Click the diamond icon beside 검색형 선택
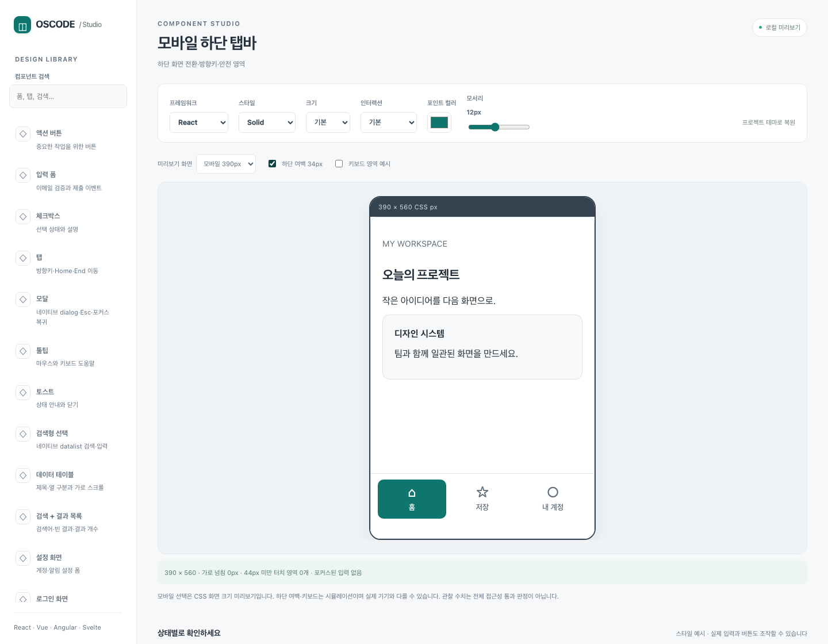Image resolution: width=828 pixels, height=644 pixels. [23, 434]
